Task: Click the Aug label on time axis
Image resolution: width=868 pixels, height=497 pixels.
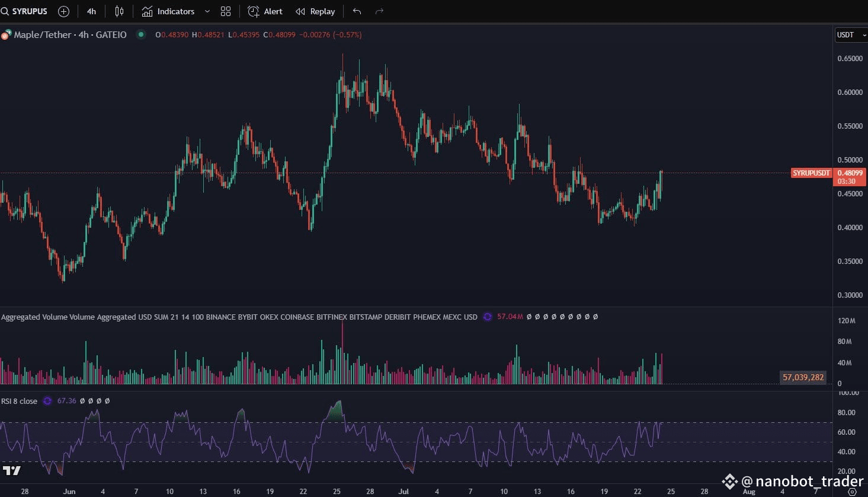Action: (749, 492)
